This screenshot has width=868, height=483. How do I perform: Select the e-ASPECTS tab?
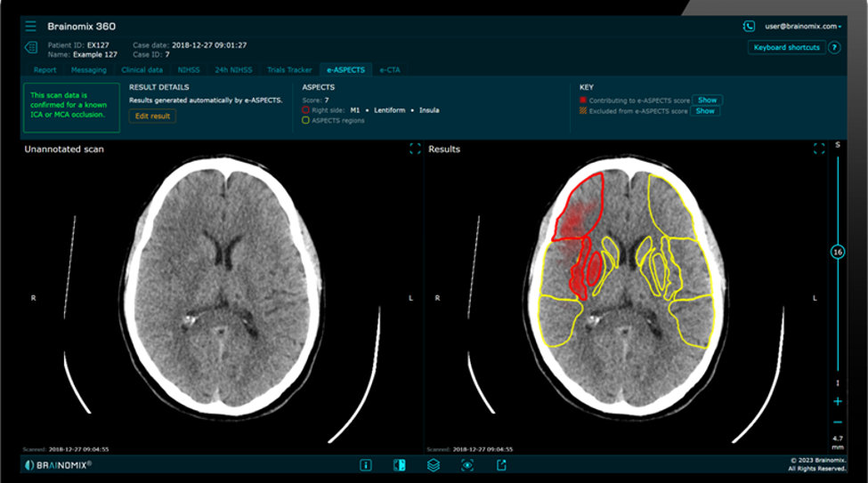[346, 69]
